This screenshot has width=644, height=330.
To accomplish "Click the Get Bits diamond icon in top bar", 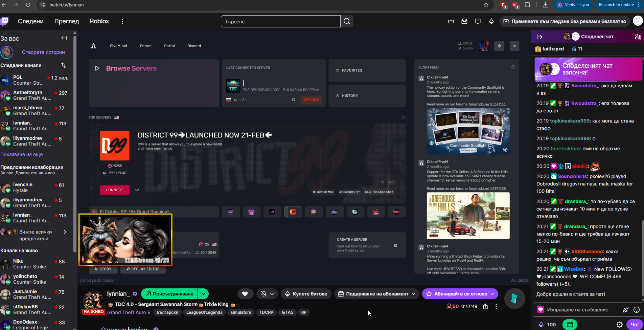I will click(491, 21).
